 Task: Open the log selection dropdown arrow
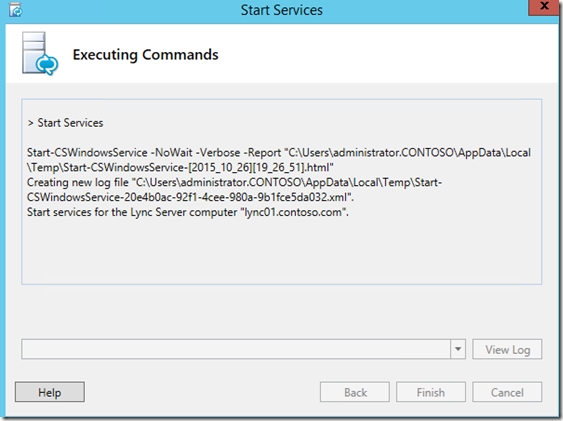click(x=458, y=349)
